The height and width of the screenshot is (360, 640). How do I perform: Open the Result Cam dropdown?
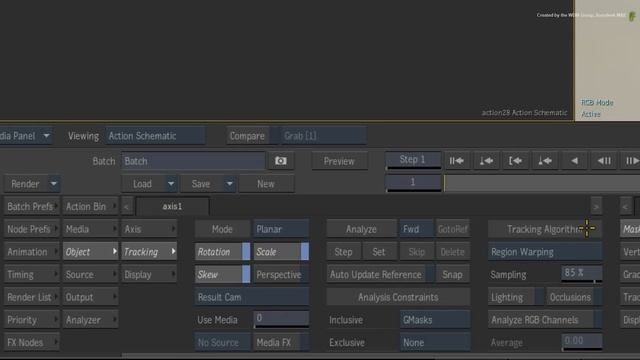252,298
